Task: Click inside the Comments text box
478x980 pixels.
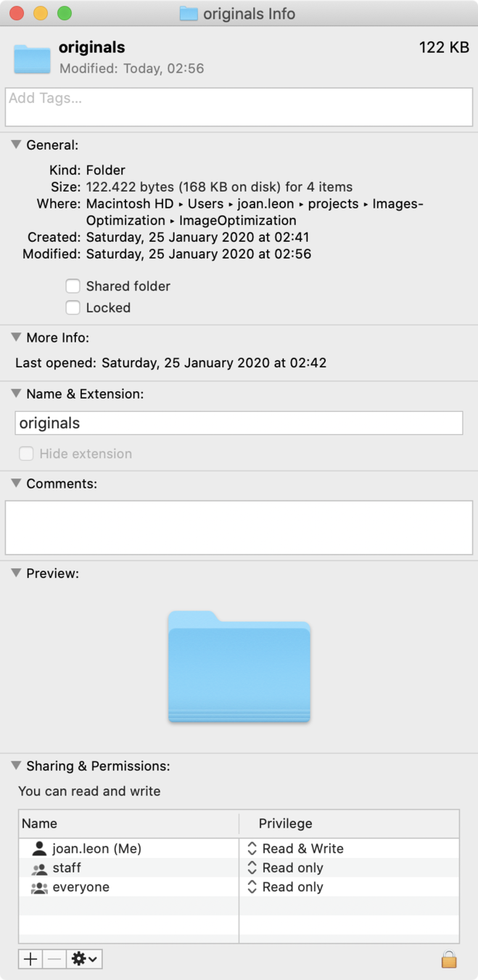Action: [239, 527]
